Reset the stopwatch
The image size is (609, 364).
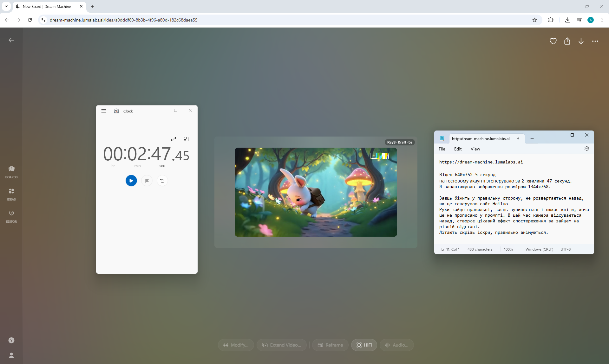click(x=162, y=181)
